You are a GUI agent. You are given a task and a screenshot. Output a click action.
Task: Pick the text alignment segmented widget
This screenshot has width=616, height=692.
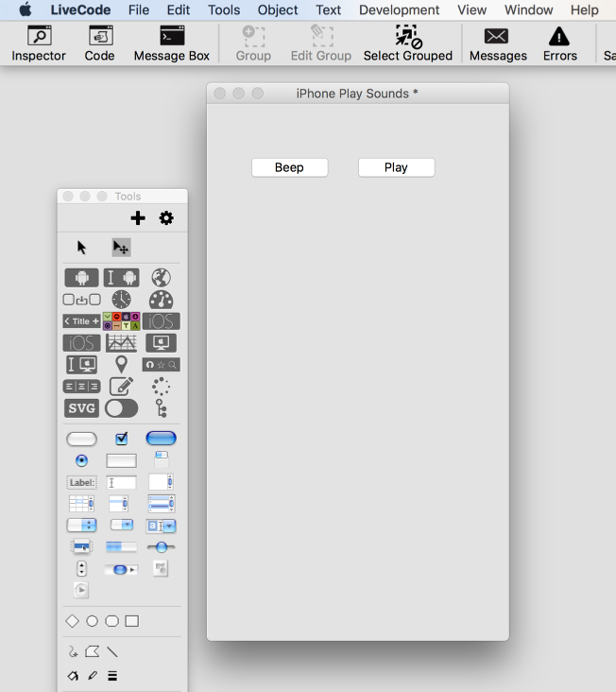click(x=81, y=387)
